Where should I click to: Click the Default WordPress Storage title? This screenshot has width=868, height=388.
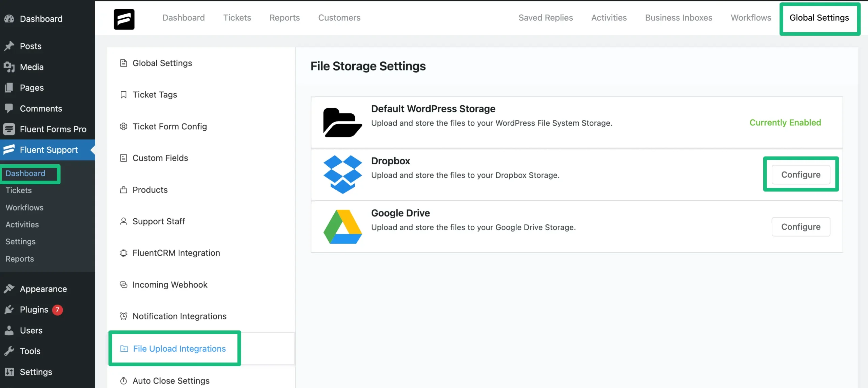[433, 109]
